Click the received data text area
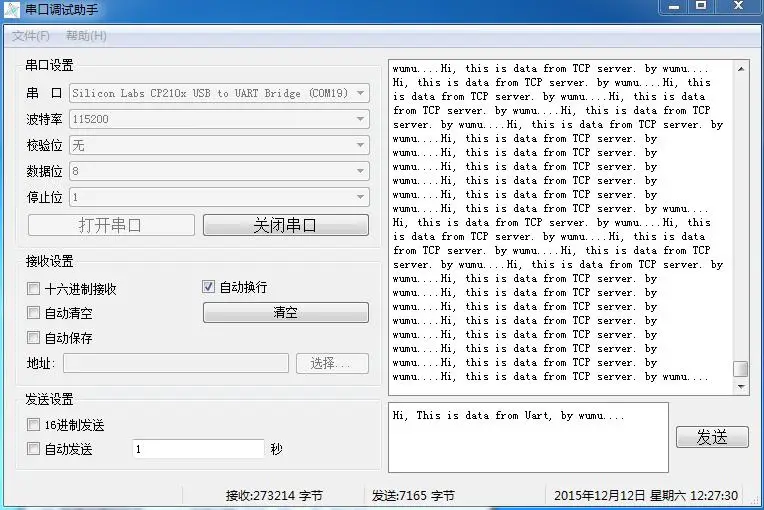Viewport: 764px width, 510px height. 560,227
